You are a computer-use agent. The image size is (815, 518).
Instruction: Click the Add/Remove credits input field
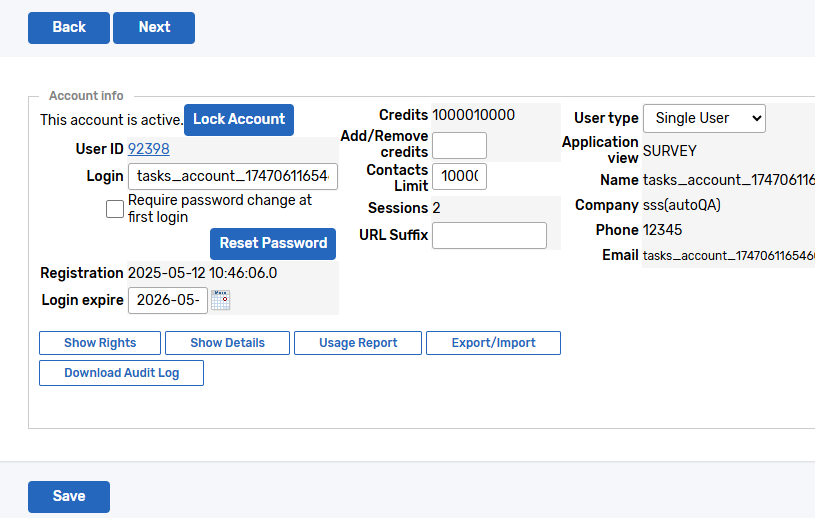pyautogui.click(x=459, y=145)
